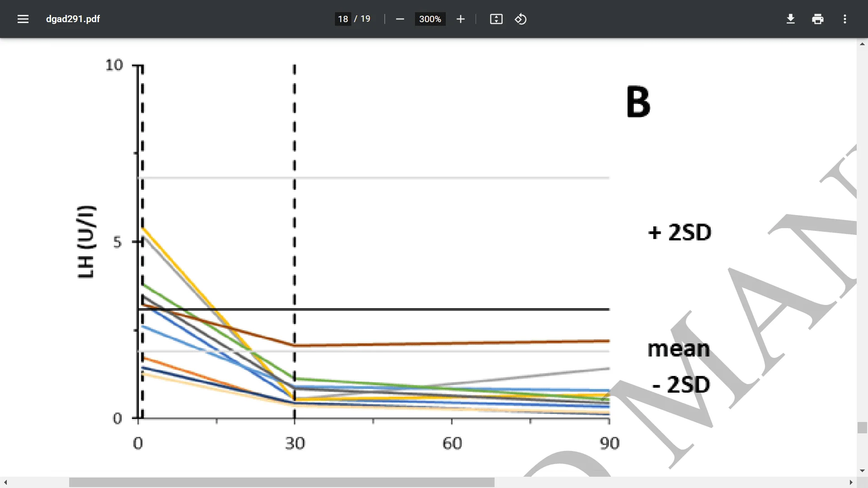
Task: Click the x-axis value 90
Action: coord(609,443)
